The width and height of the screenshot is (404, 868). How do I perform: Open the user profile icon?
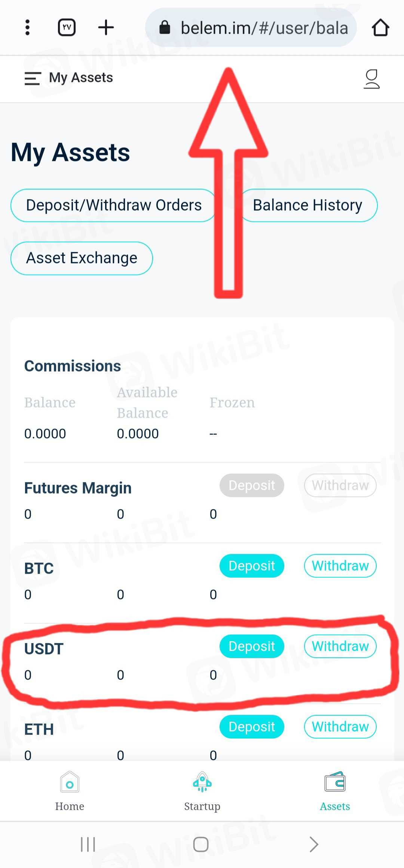coord(371,79)
